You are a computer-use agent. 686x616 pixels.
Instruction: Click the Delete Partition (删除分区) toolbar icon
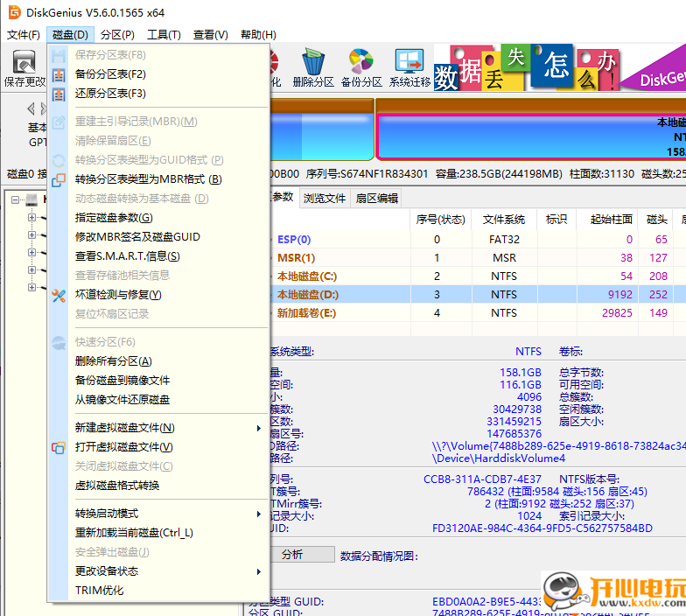coord(313,68)
